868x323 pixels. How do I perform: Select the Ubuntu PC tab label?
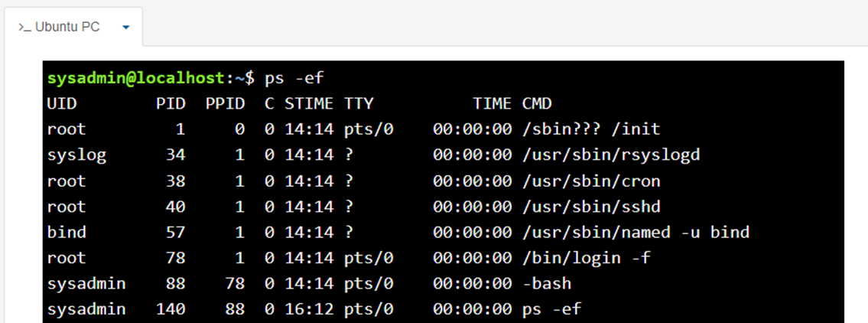[67, 27]
